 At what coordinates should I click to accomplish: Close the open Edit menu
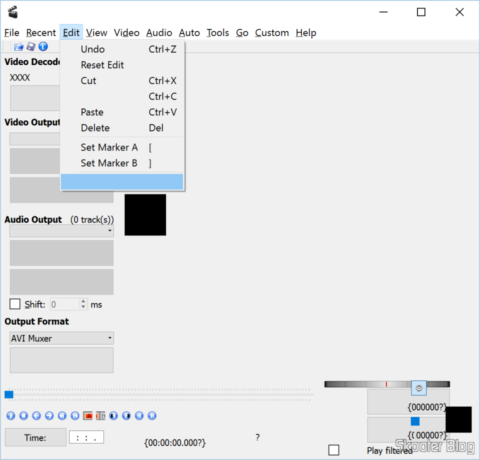(x=71, y=33)
